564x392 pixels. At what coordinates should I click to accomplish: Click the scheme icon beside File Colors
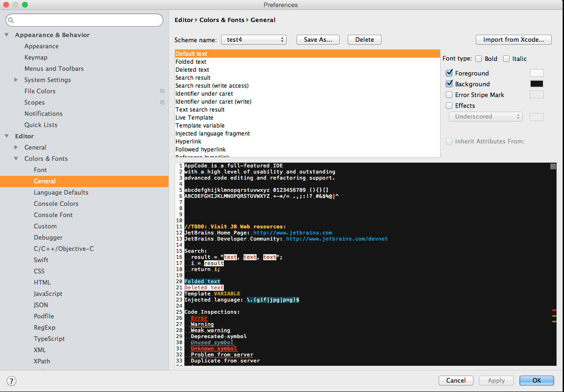point(162,91)
